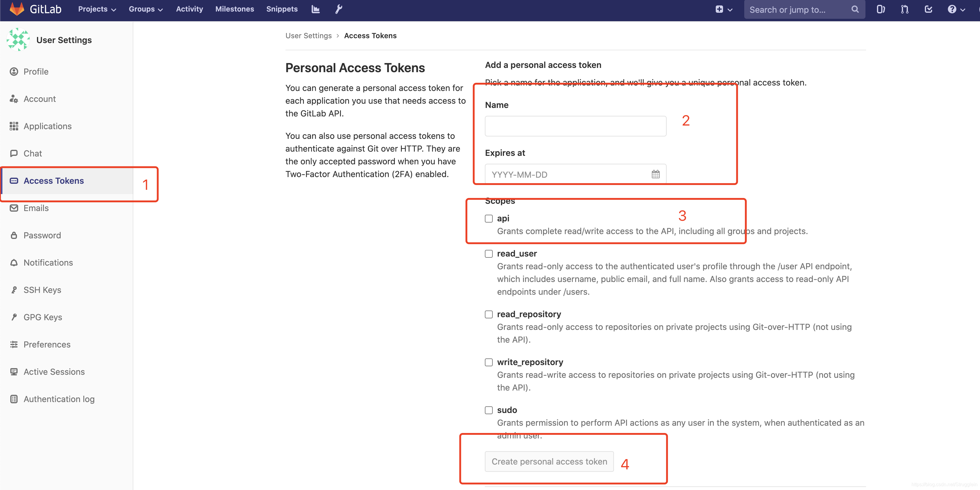
Task: Open the admin area wrench icon
Action: 338,9
